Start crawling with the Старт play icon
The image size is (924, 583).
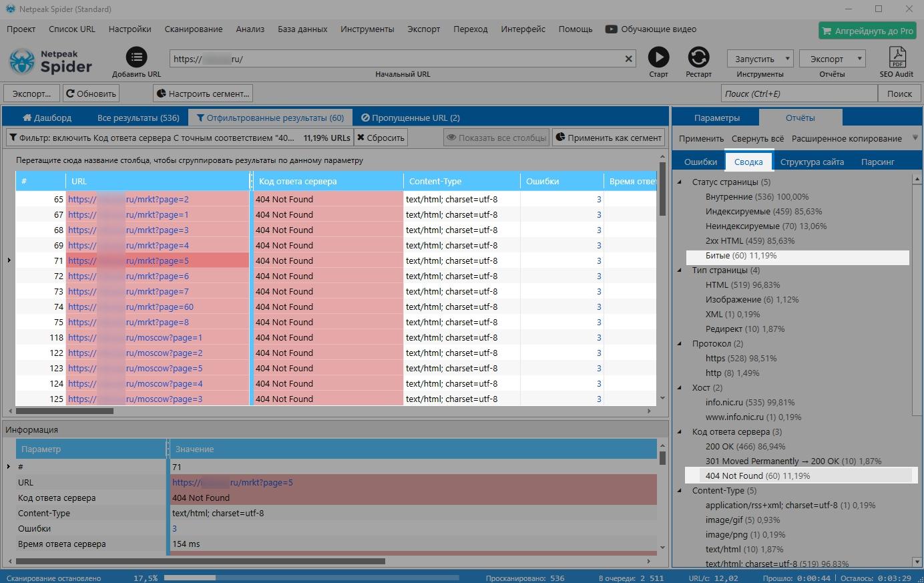tap(658, 57)
